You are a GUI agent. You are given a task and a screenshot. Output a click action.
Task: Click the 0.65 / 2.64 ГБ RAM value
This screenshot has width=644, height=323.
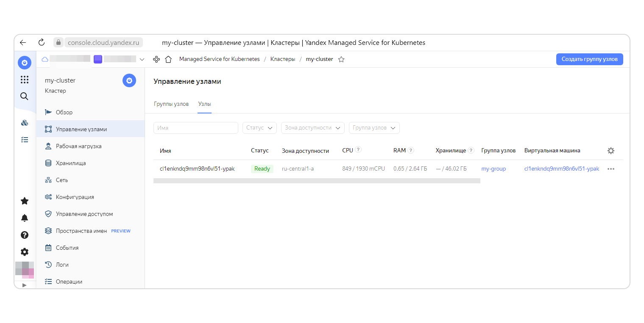pyautogui.click(x=410, y=169)
